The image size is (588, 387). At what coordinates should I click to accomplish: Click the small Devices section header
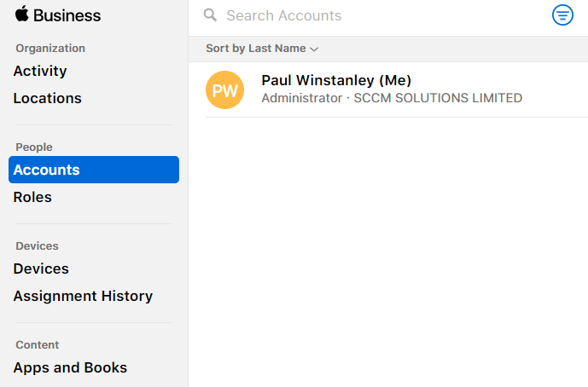37,246
